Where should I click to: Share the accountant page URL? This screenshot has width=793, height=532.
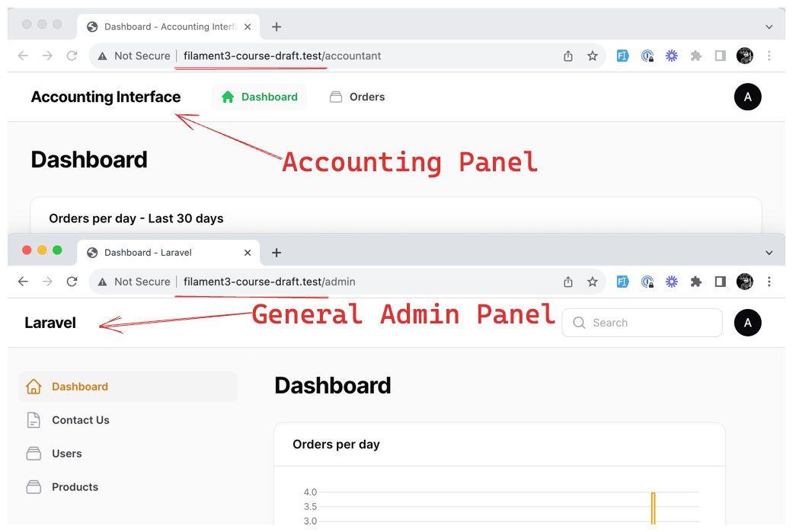coord(568,56)
